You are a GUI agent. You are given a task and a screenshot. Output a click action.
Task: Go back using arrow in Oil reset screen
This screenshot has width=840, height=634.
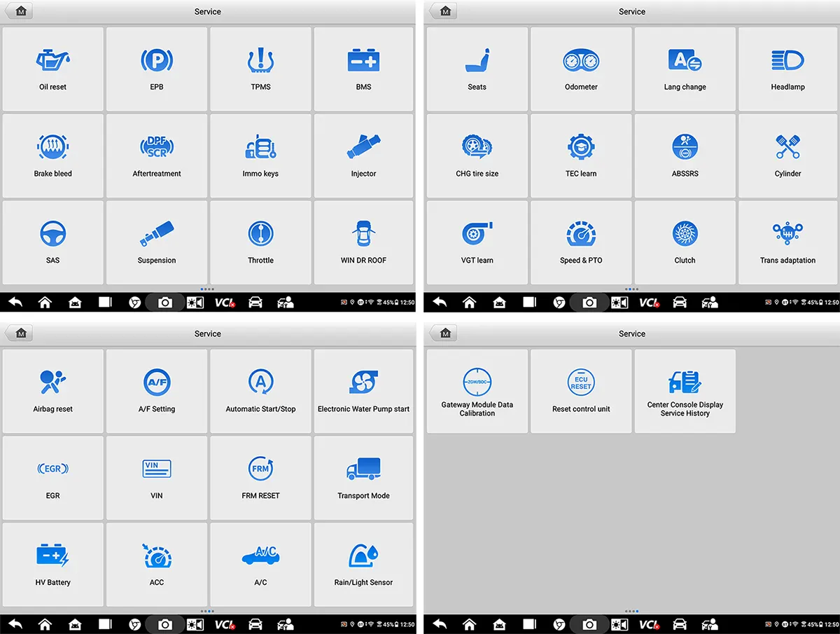pyautogui.click(x=15, y=302)
